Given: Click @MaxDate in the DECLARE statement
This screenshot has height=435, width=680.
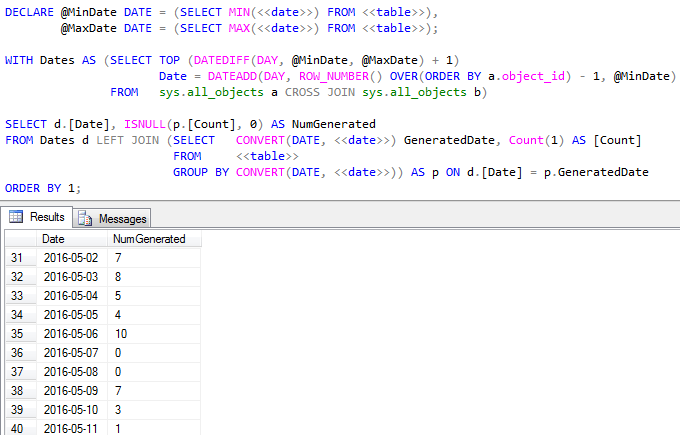Looking at the screenshot, I should click(89, 28).
